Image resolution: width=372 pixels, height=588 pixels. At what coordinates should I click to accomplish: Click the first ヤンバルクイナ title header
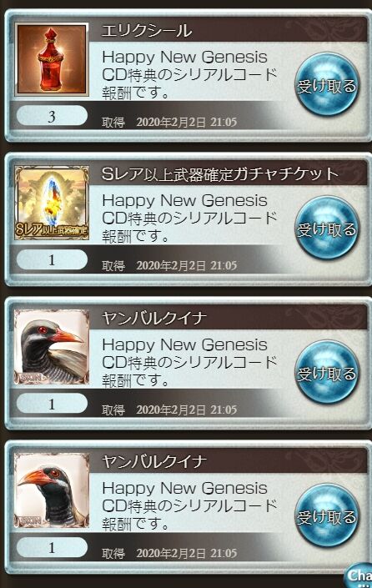[154, 318]
